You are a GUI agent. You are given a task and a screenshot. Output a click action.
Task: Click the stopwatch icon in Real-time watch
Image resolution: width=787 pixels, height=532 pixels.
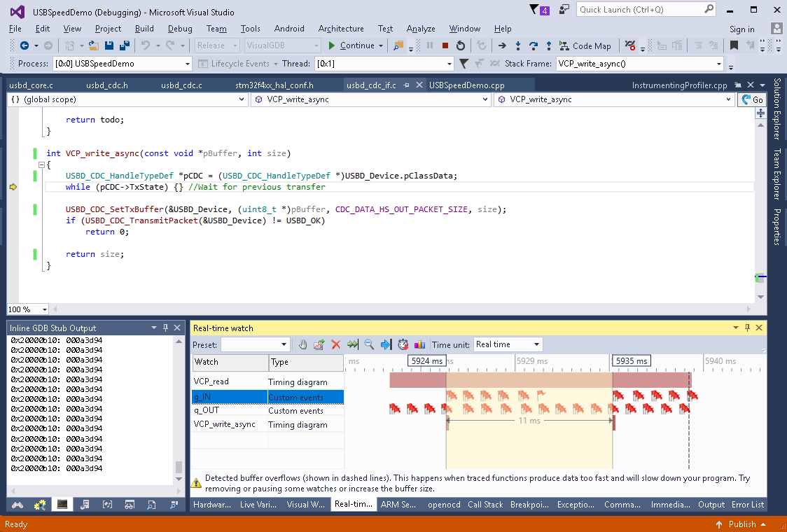(403, 344)
